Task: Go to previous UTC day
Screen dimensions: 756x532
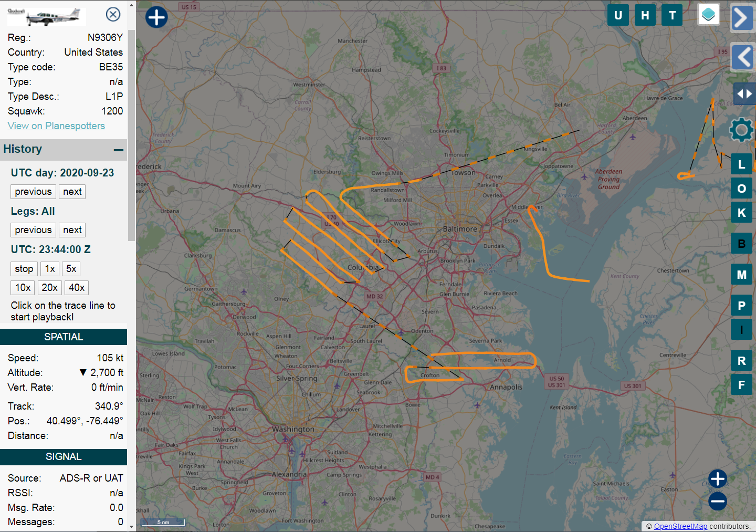Action: point(33,192)
